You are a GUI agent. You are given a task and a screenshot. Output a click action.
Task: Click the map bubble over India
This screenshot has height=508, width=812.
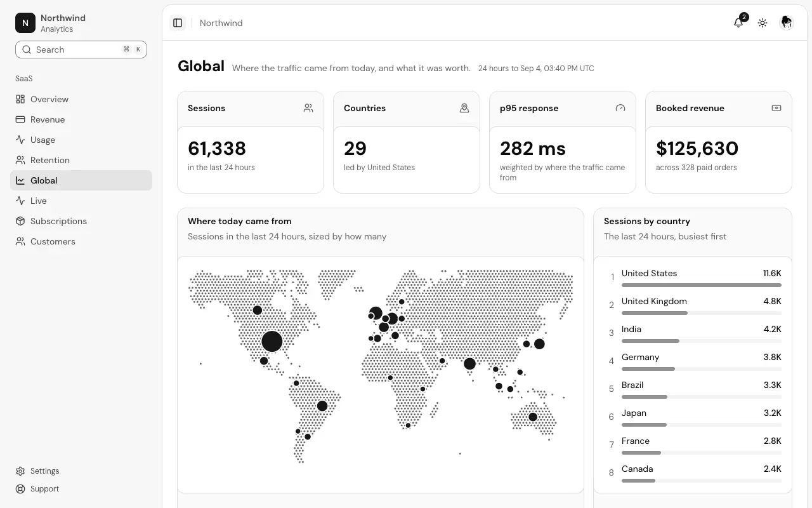pos(469,364)
